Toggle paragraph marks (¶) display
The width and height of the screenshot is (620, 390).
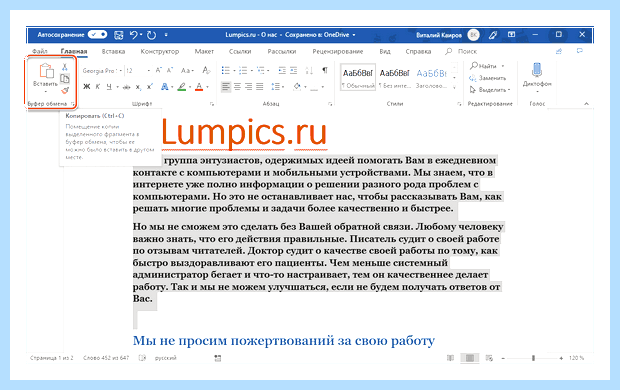pyautogui.click(x=325, y=70)
